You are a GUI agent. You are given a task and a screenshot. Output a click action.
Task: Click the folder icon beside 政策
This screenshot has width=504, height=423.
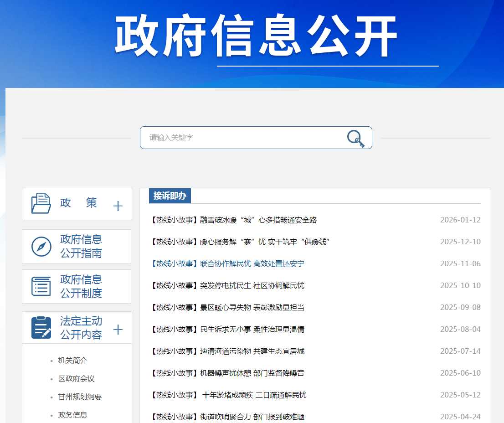pos(41,203)
